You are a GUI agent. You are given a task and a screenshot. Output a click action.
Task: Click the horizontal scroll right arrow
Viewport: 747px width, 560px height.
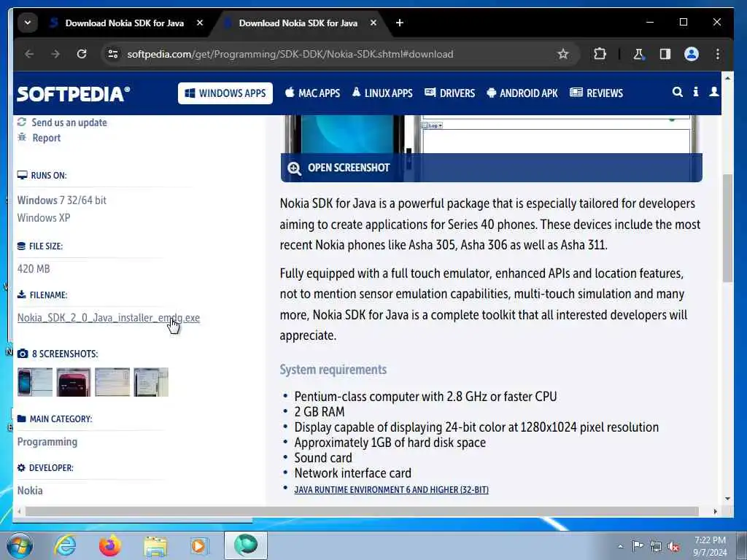pos(715,511)
